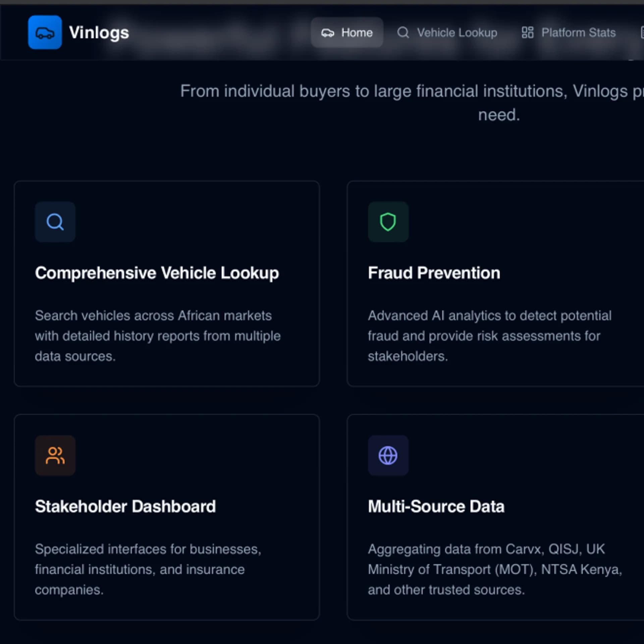Select the Fraud Prevention card heading
Viewport: 644px width, 644px height.
click(434, 273)
